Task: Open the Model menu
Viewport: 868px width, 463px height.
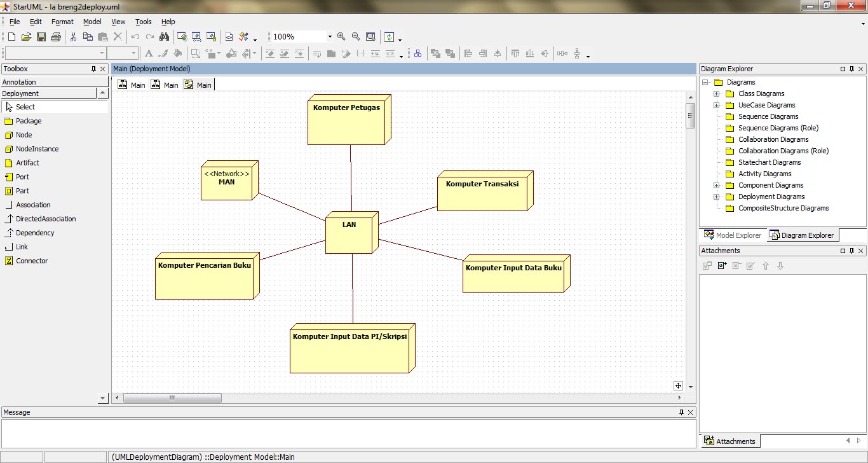Action: pos(92,22)
